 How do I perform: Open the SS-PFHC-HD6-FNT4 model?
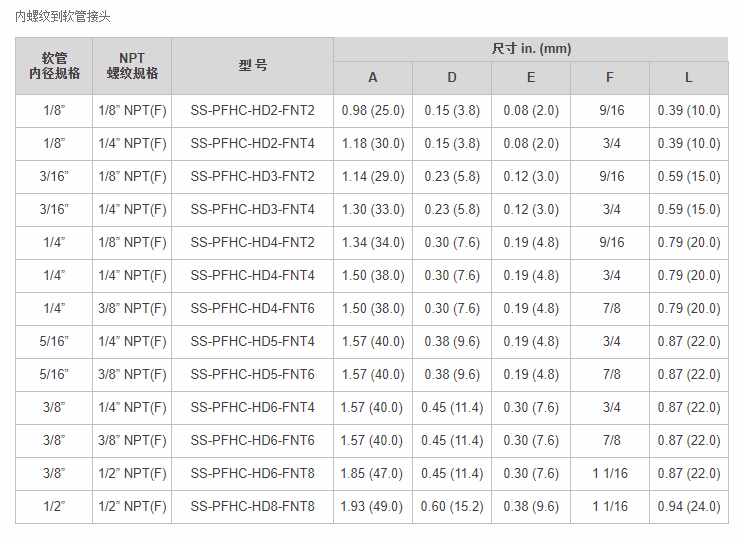coord(252,408)
